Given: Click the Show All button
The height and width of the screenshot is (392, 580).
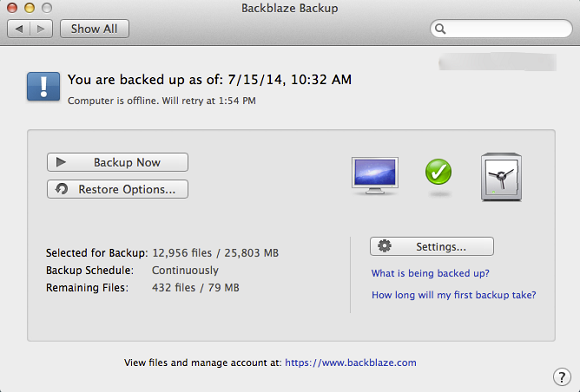Looking at the screenshot, I should (94, 29).
